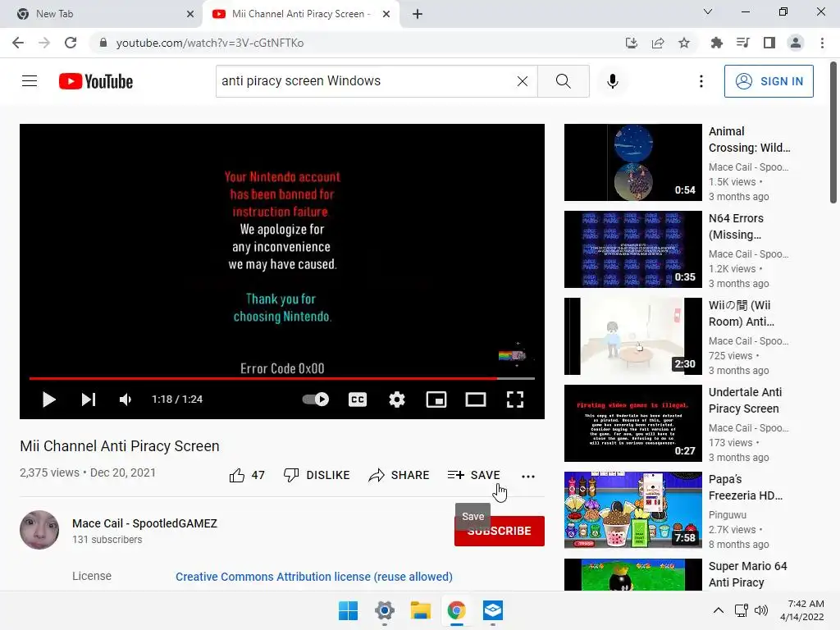Screen dimensions: 840x630
Task: Open Chrome three-dot main menu
Action: coord(822,43)
